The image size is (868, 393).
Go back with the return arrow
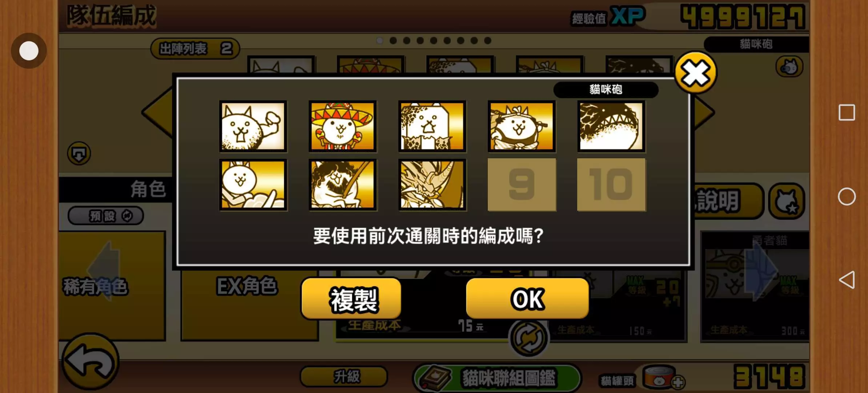coord(90,361)
